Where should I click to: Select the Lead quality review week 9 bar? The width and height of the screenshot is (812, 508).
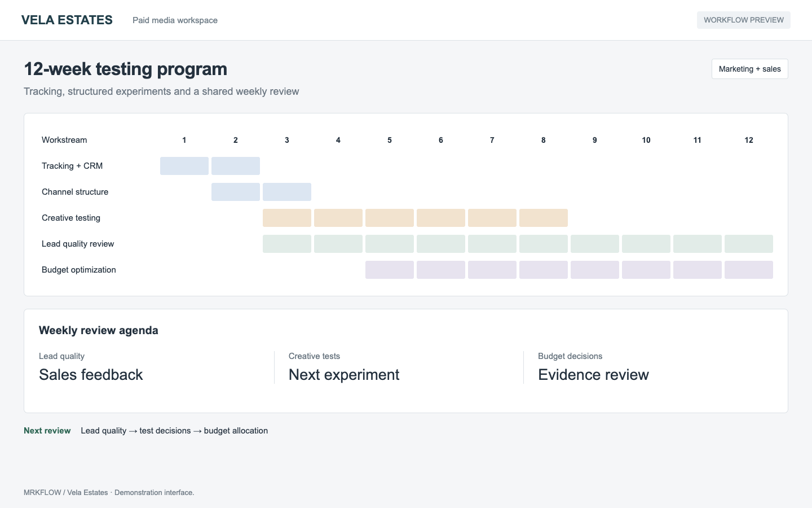[595, 244]
